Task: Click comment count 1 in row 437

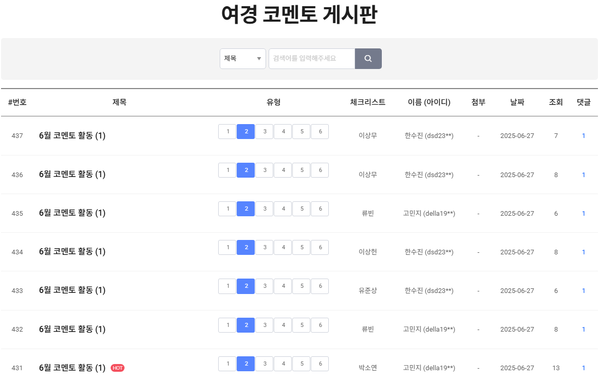Action: coord(584,136)
